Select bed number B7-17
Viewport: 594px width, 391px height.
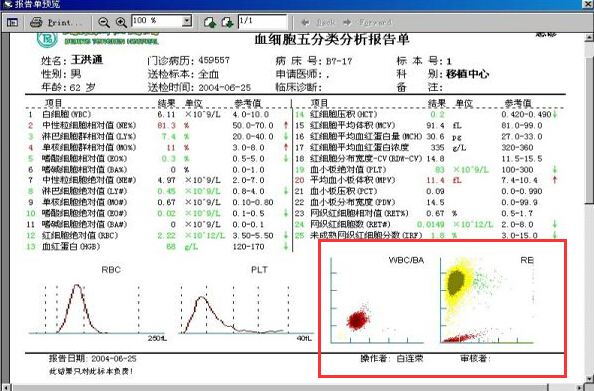[x=339, y=61]
